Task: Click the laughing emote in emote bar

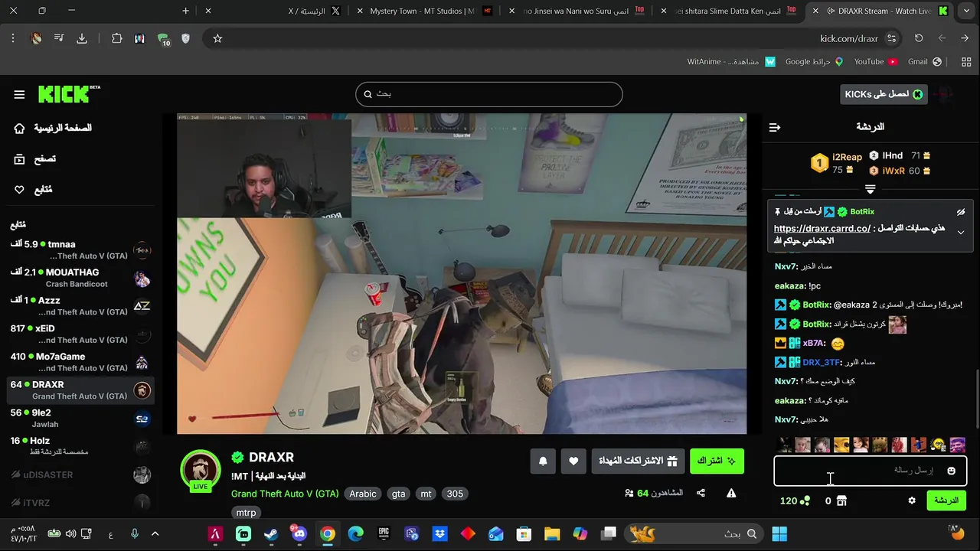Action: pyautogui.click(x=938, y=445)
